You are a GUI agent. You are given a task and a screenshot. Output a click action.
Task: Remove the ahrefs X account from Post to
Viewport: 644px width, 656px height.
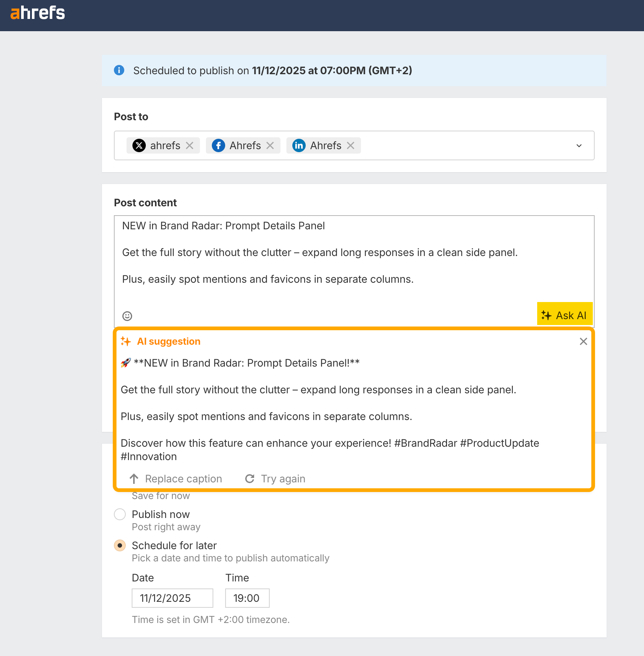(190, 145)
